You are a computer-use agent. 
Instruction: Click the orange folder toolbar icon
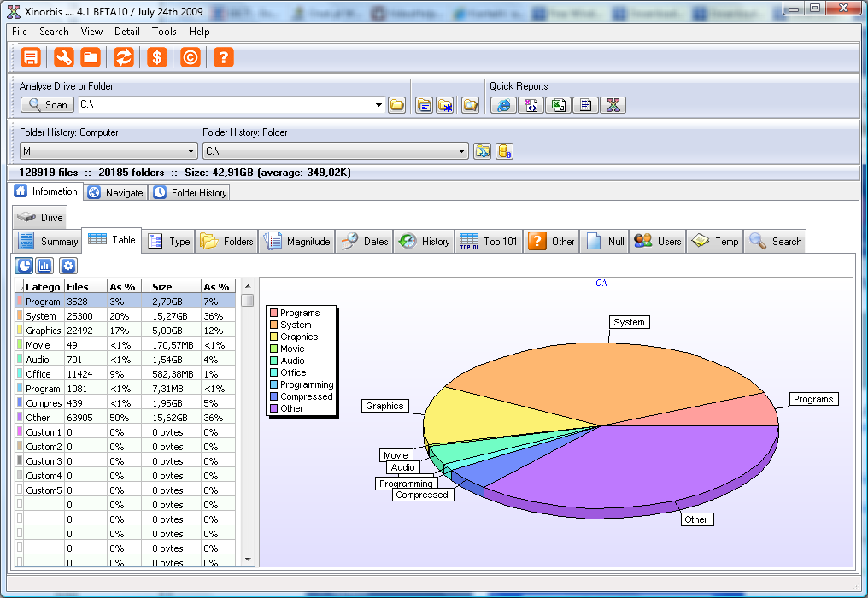(91, 57)
